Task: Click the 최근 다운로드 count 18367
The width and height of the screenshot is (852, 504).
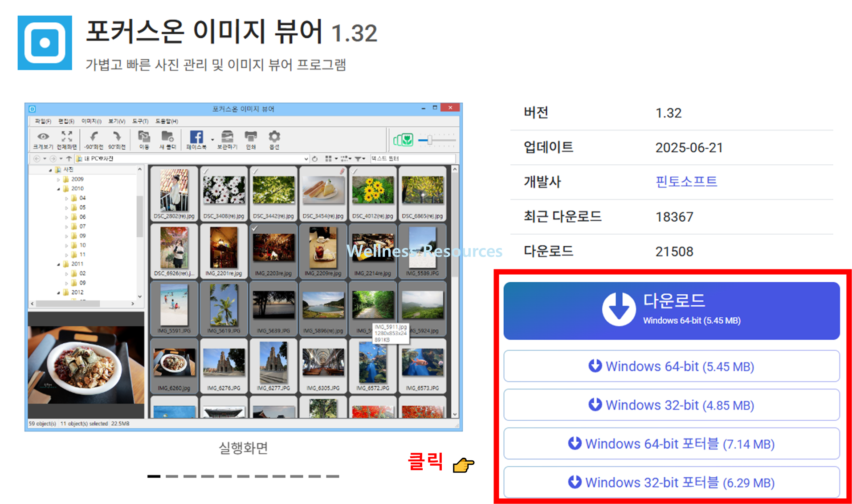Action: pyautogui.click(x=674, y=217)
